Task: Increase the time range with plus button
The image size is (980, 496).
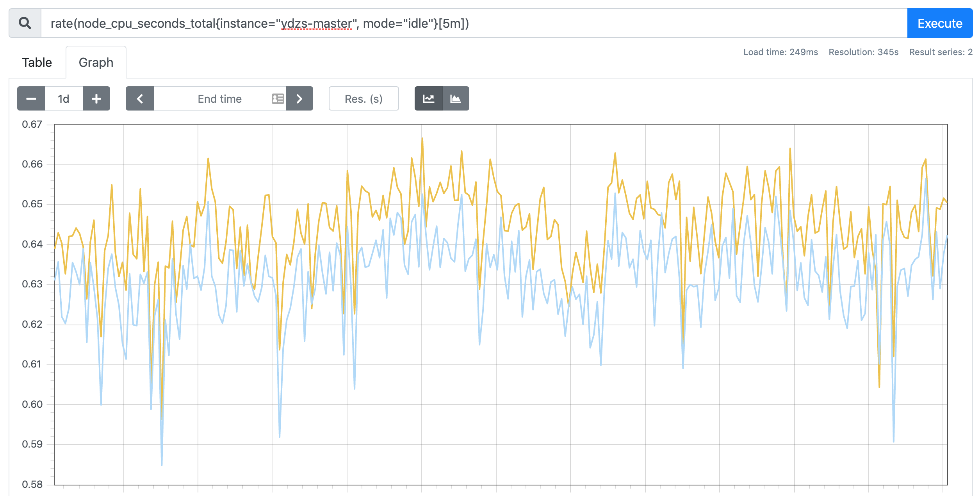Action: pos(96,98)
